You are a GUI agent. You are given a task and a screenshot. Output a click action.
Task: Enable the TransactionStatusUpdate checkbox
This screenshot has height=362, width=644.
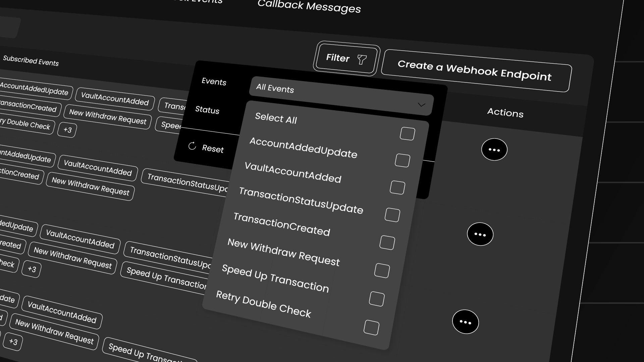392,215
